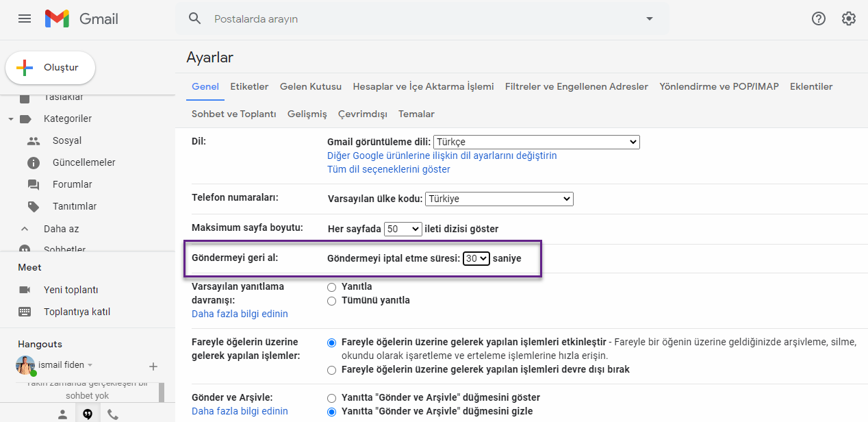The width and height of the screenshot is (868, 422).
Task: Open the Gmail display language dropdown
Action: [537, 142]
